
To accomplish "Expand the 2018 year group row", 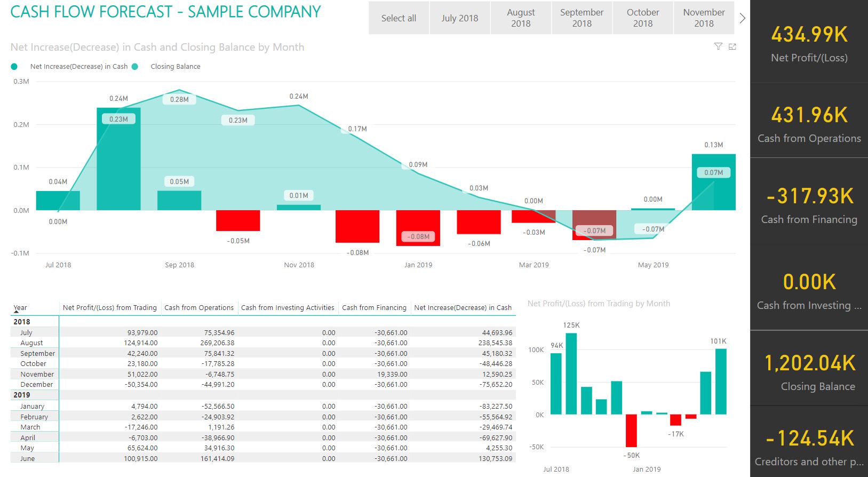I will click(22, 322).
